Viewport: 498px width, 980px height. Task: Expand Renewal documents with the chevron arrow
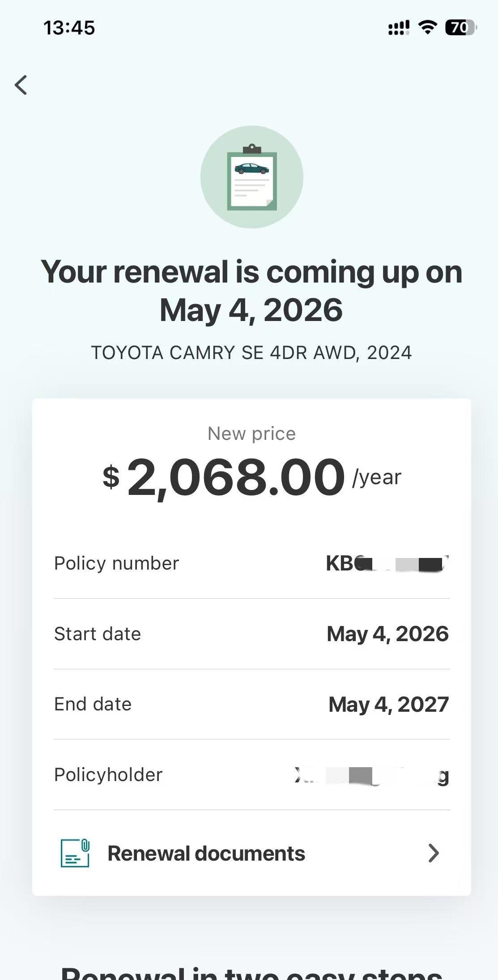point(433,853)
